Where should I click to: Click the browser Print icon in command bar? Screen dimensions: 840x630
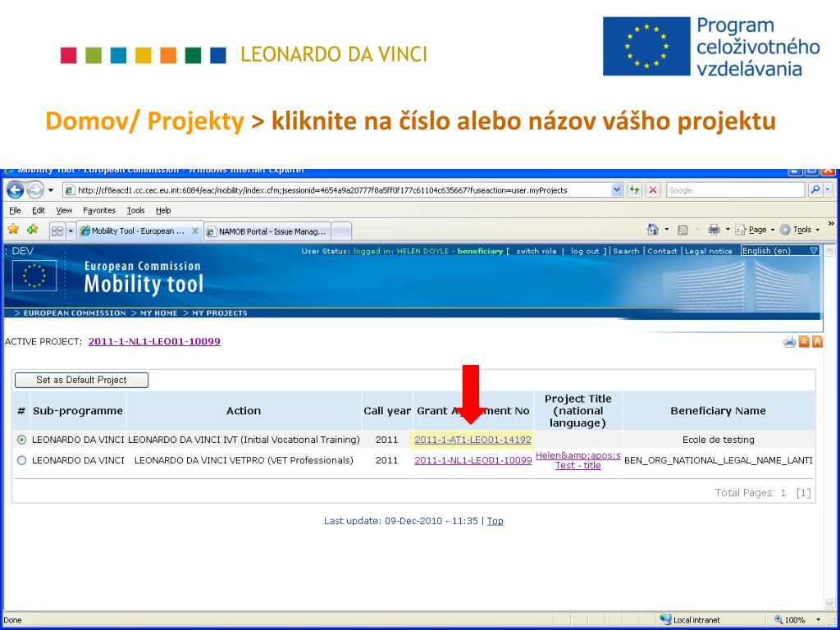[714, 230]
